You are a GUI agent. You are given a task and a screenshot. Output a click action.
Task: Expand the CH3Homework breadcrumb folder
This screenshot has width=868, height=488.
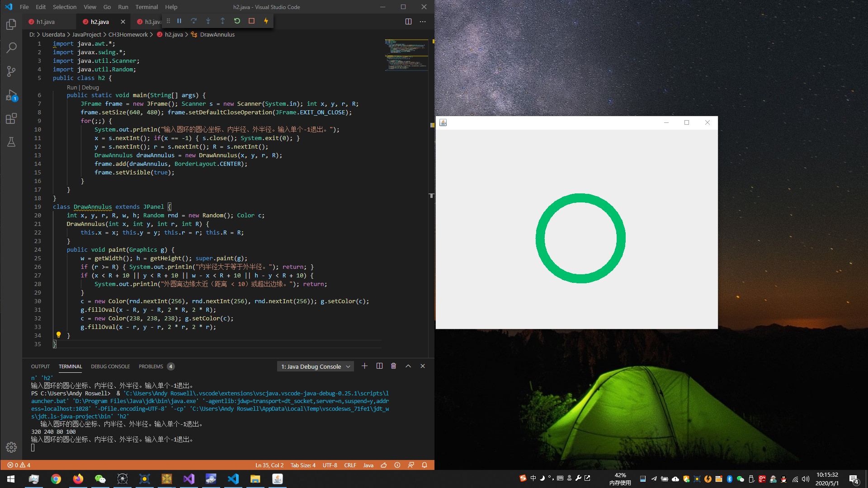click(128, 34)
